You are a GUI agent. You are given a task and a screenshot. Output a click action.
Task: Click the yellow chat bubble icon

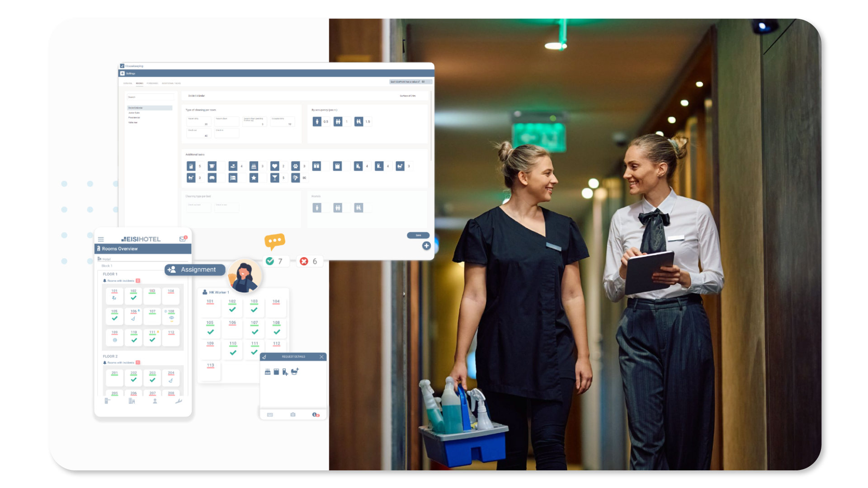pyautogui.click(x=275, y=241)
